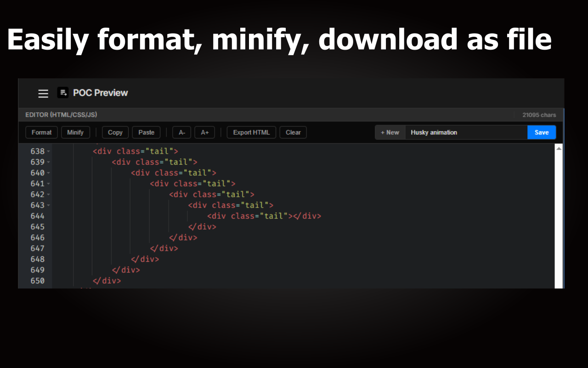Click the div tail code on line 638

(136, 151)
